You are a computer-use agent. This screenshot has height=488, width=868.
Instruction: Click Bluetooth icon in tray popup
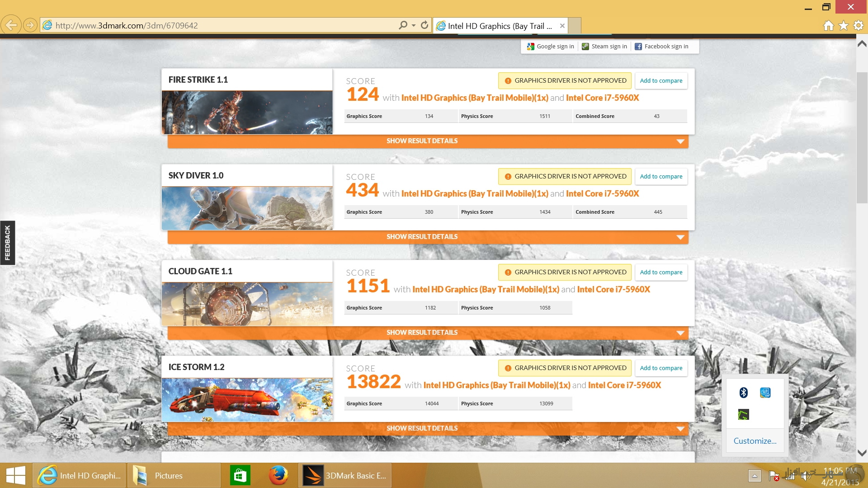744,393
